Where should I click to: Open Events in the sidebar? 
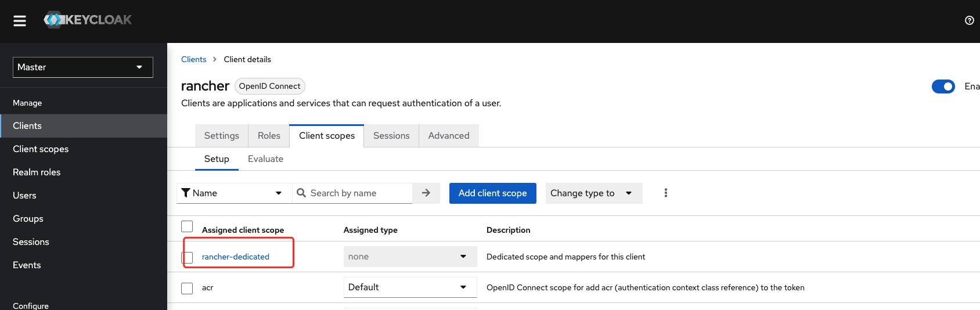pos(84,265)
